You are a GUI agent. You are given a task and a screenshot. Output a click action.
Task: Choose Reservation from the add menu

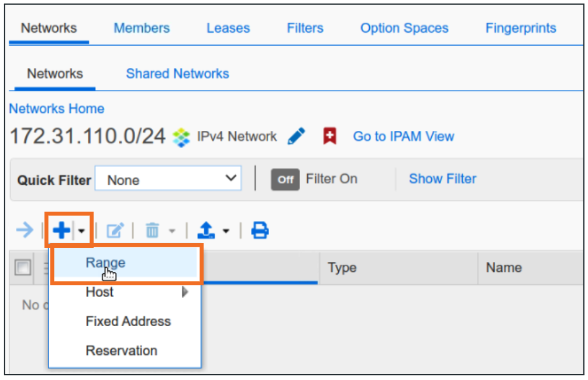(x=121, y=351)
